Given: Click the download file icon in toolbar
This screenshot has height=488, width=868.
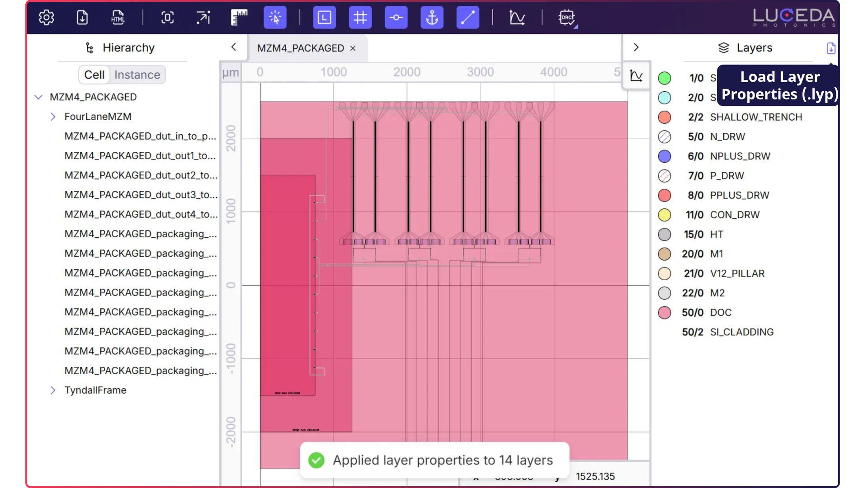Looking at the screenshot, I should pos(82,18).
